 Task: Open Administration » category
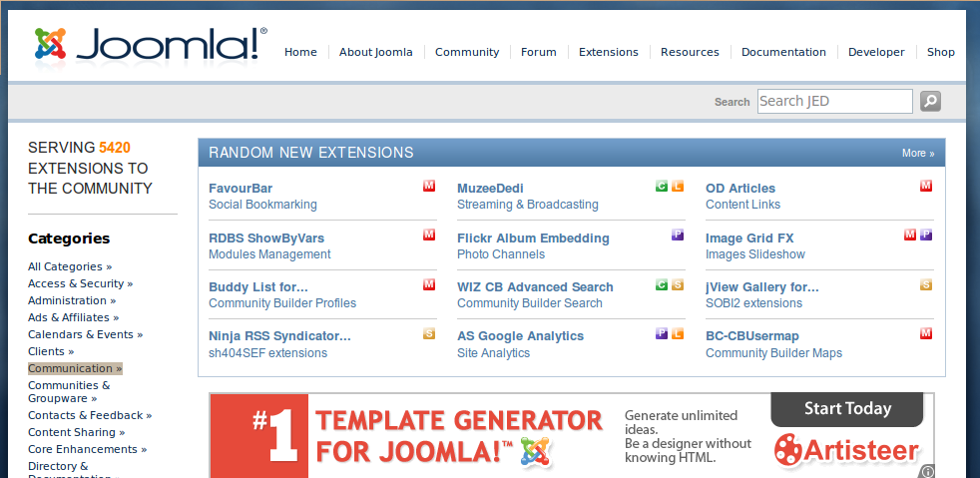click(x=71, y=300)
